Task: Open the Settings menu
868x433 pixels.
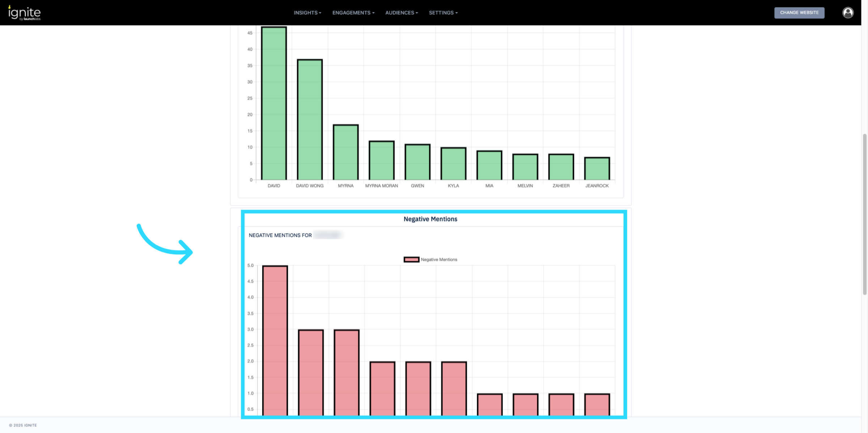Action: [443, 13]
